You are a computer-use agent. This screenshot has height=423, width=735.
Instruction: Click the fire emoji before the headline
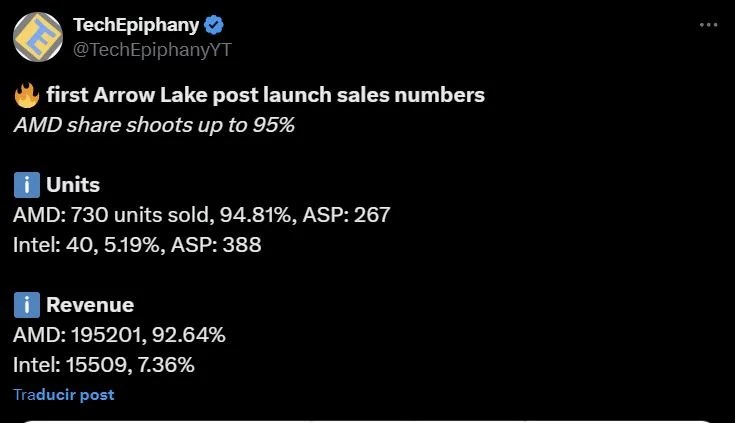click(27, 95)
